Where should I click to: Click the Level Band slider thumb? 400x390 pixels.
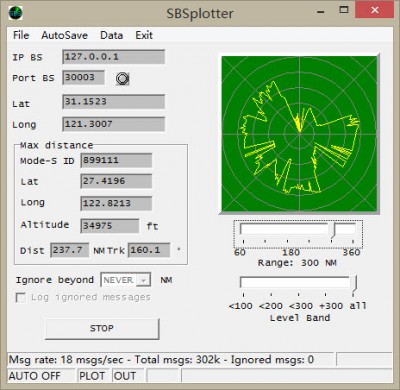tap(355, 285)
